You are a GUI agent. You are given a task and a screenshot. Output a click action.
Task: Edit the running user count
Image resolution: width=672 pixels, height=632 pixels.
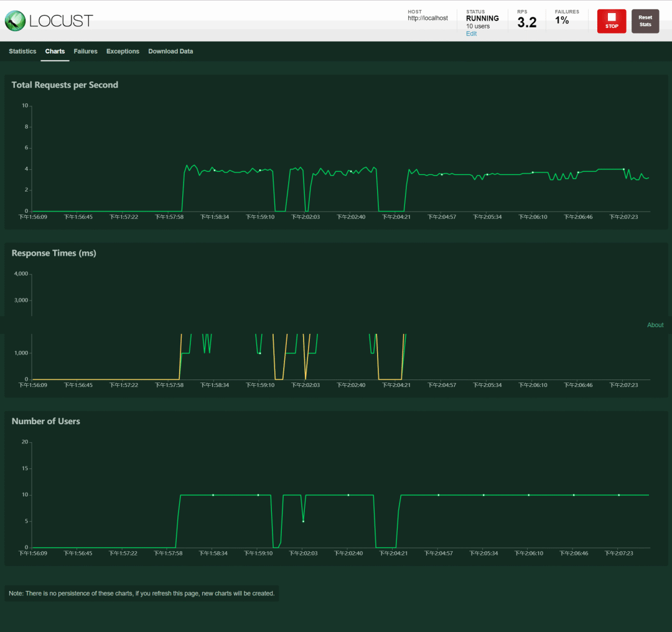pos(471,34)
